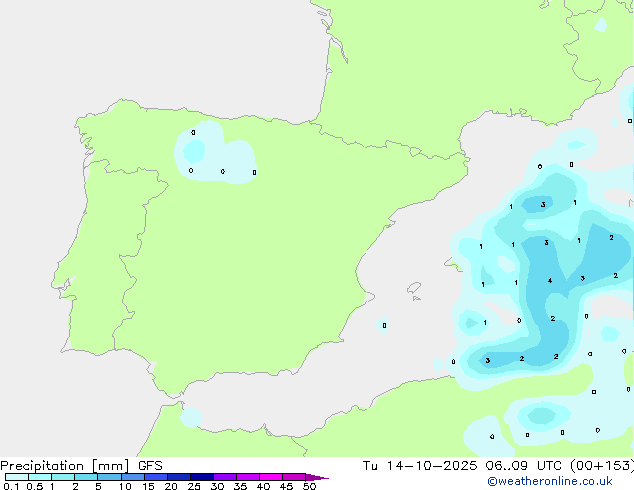Select the forecast date 'Tu 14-10-2025 06..09 UTC'

(x=463, y=466)
